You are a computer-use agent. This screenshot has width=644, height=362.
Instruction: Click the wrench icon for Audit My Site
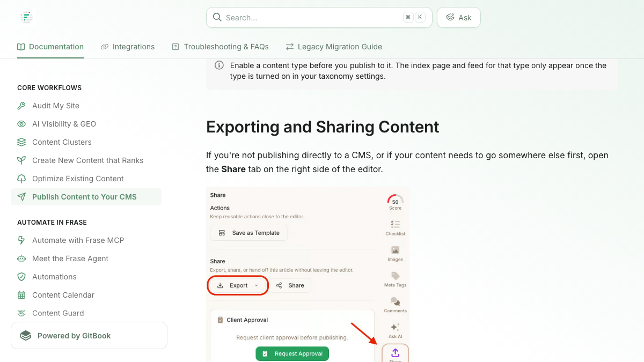pos(21,106)
